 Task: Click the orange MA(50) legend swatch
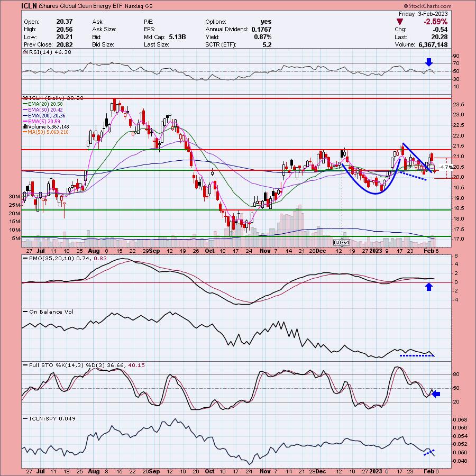click(25, 132)
